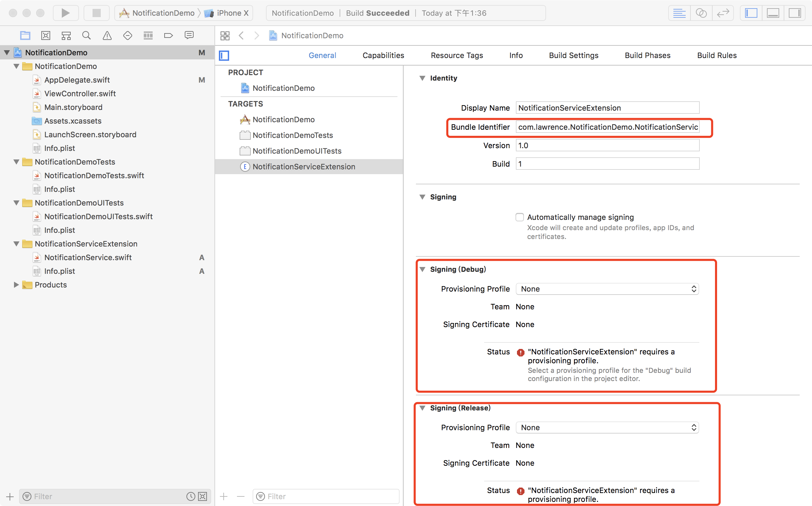
Task: Open Debug Provisioning Profile dropdown
Action: click(607, 289)
